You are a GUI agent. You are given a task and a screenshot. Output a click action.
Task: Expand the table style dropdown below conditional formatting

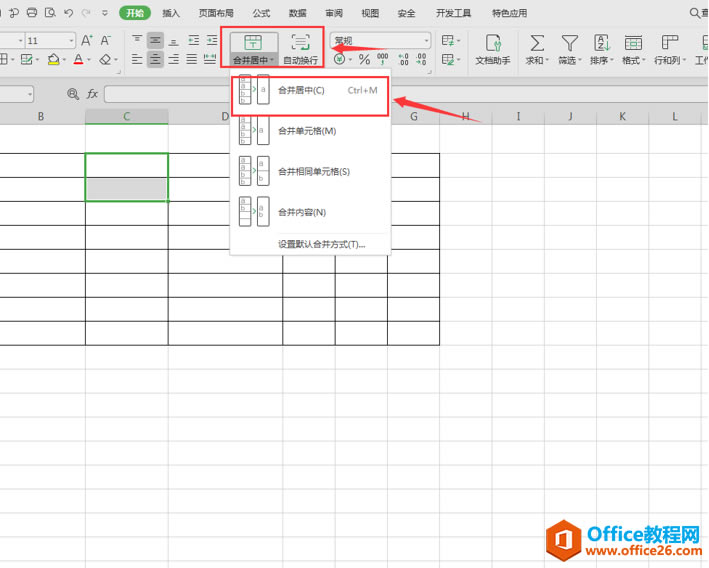point(459,59)
